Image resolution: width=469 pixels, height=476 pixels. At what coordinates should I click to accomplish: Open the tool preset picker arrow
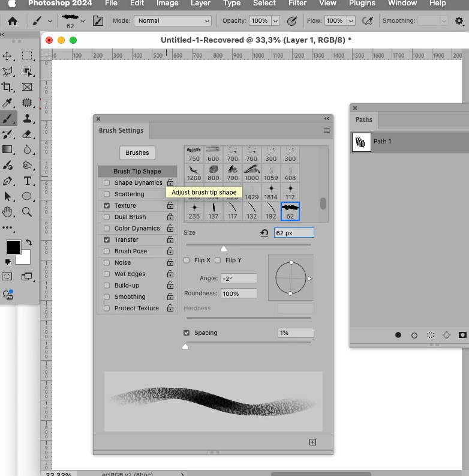50,21
